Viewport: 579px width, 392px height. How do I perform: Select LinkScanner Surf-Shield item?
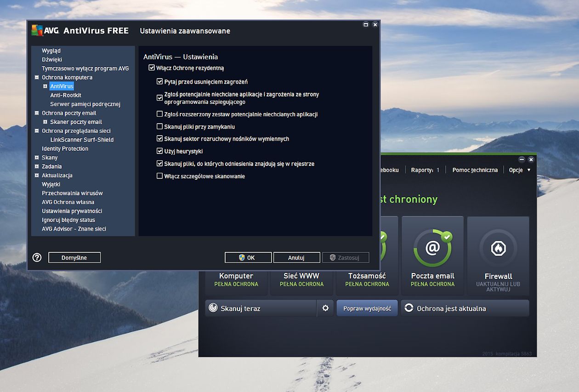[x=82, y=140]
